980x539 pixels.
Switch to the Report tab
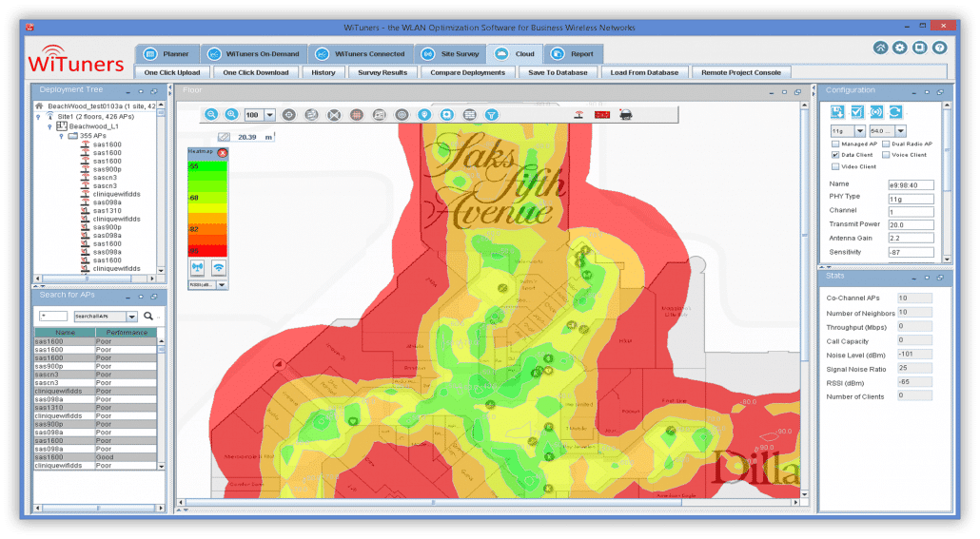tap(573, 54)
